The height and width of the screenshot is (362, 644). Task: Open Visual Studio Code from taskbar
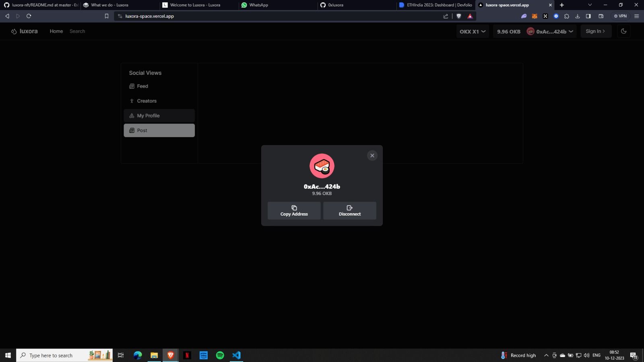236,355
